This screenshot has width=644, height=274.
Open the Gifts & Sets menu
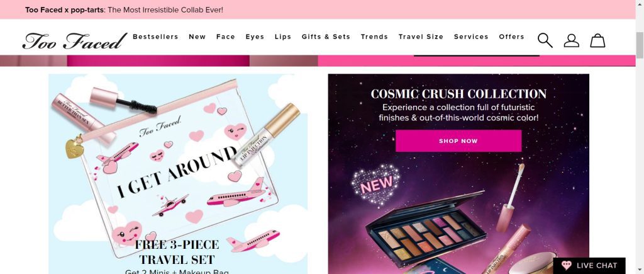coord(326,37)
